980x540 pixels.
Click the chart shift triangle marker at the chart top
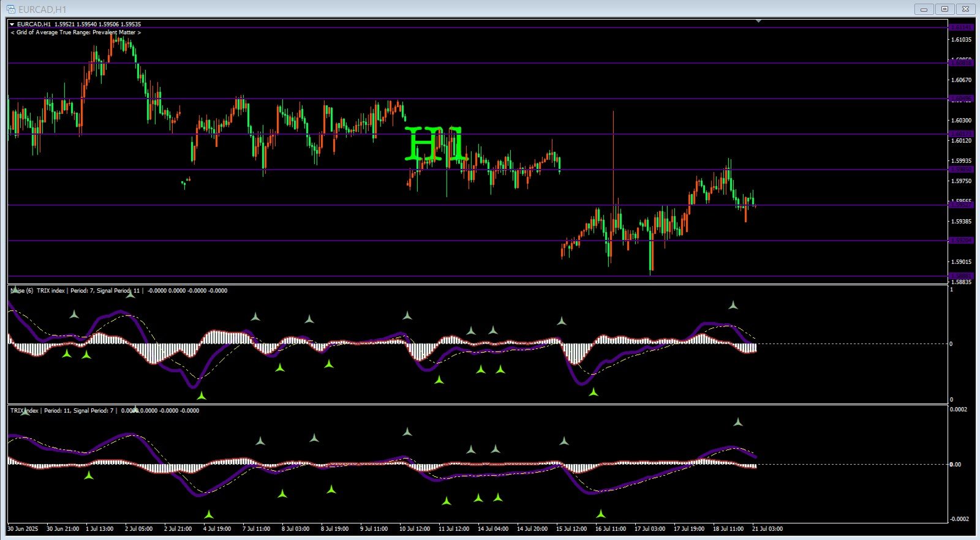point(758,21)
